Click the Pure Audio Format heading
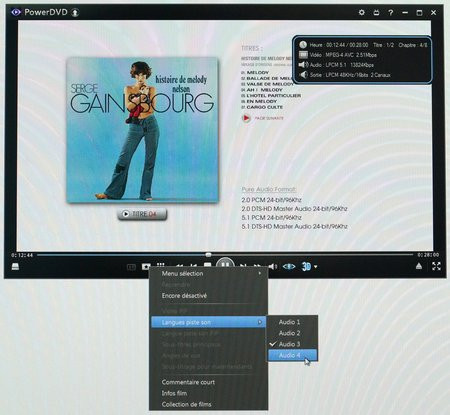Screen dimensions: 450x415 [269, 189]
